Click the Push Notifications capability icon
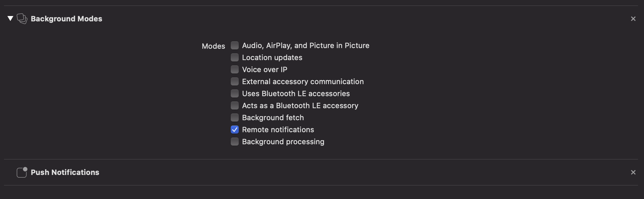Viewport: 644px width, 199px height. pos(22,172)
